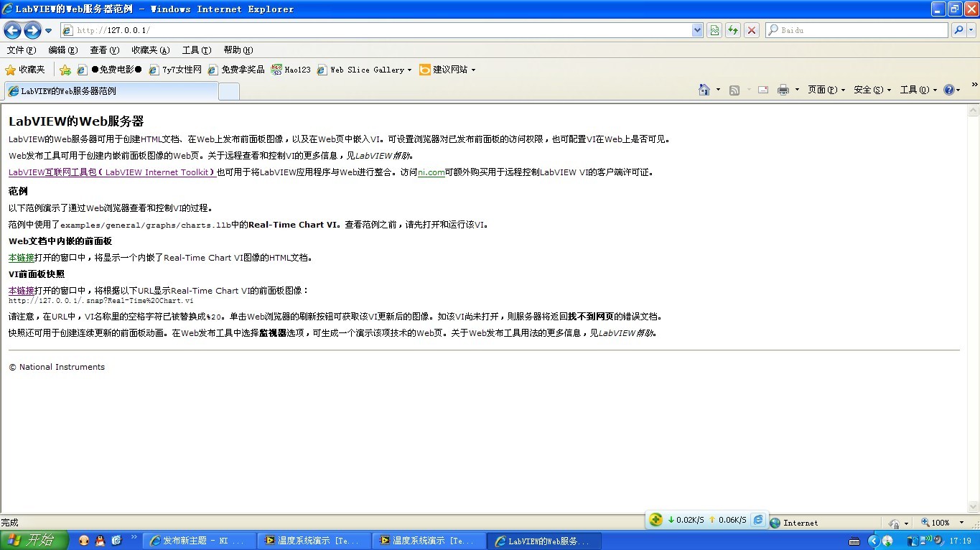Image resolution: width=980 pixels, height=550 pixels.
Task: Open the 免费电影 favorites link
Action: [110, 70]
